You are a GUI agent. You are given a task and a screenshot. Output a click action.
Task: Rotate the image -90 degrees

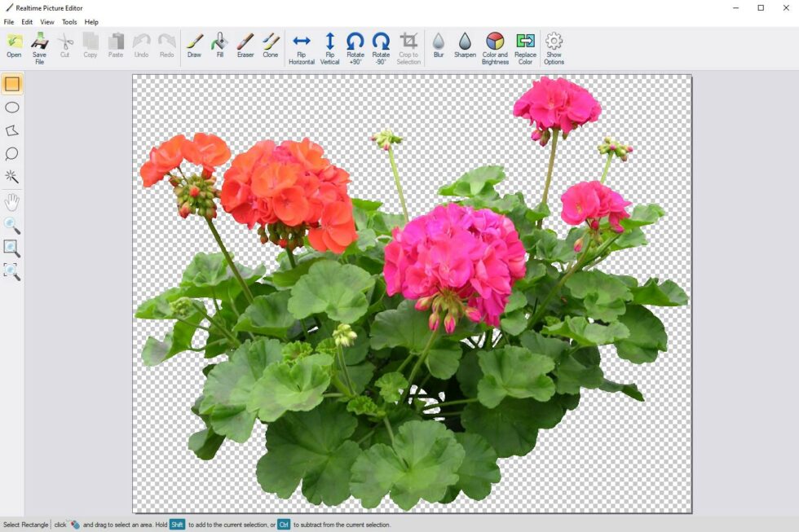pos(381,46)
